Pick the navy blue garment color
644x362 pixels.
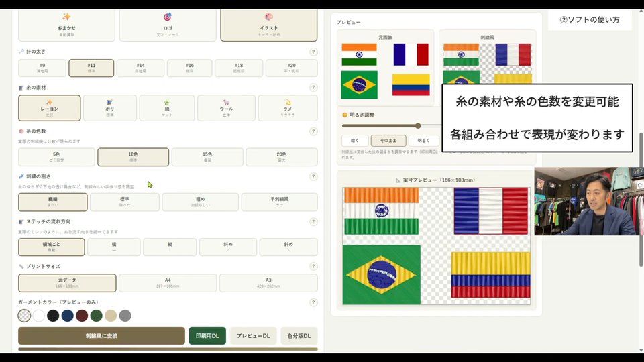[x=67, y=316]
